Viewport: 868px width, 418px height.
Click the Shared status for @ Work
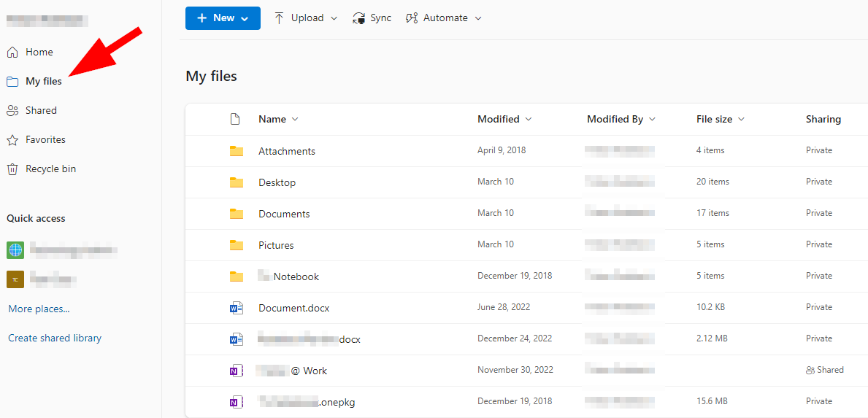coord(830,370)
